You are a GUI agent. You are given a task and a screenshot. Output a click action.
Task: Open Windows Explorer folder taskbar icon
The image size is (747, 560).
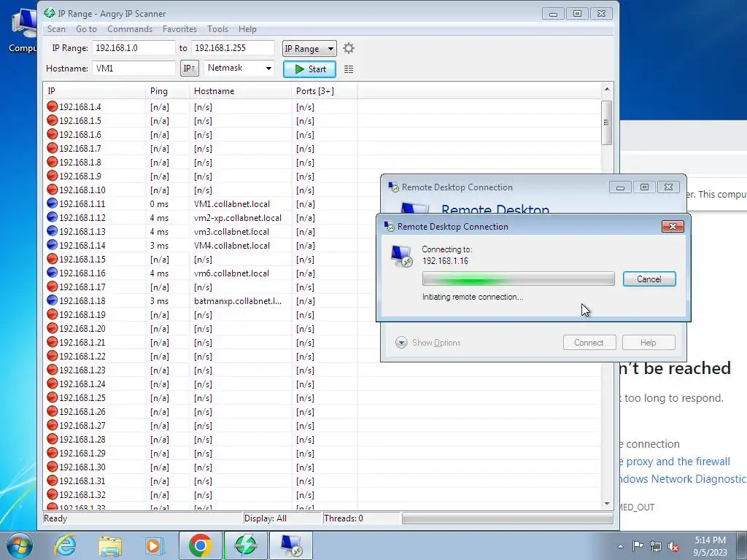(x=110, y=545)
